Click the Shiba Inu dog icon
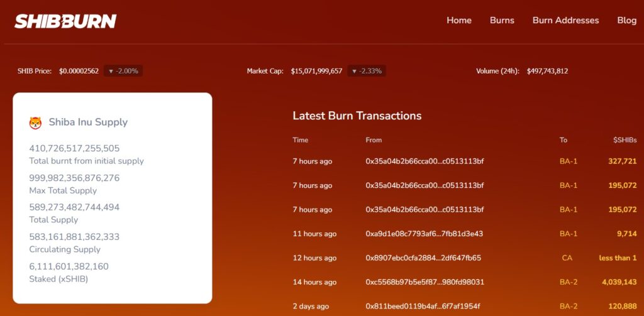The height and width of the screenshot is (316, 644). pos(35,123)
